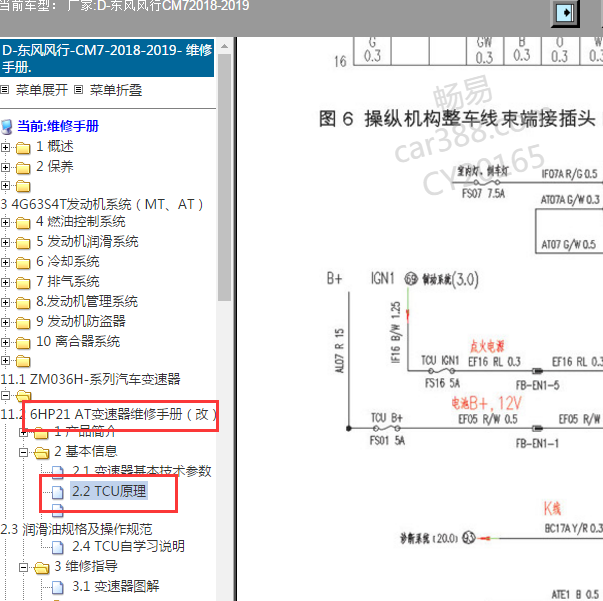
Task: Click folder icon of 4 燃油控制系统
Action: click(x=23, y=223)
